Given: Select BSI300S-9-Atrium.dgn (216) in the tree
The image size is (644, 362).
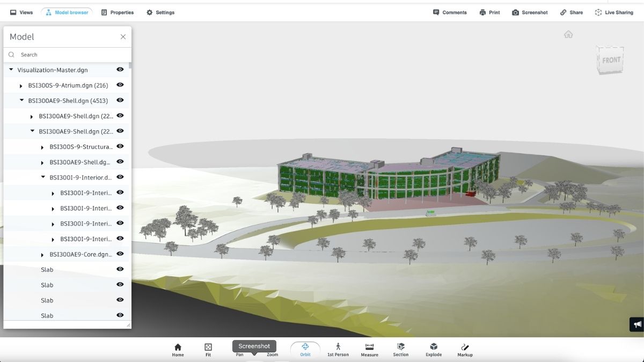Looking at the screenshot, I should coord(68,85).
